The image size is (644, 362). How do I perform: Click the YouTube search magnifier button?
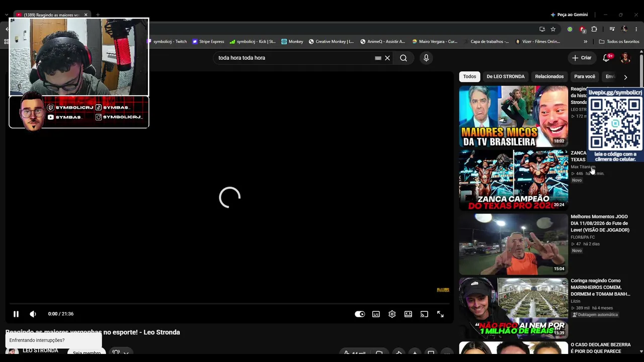(x=404, y=58)
